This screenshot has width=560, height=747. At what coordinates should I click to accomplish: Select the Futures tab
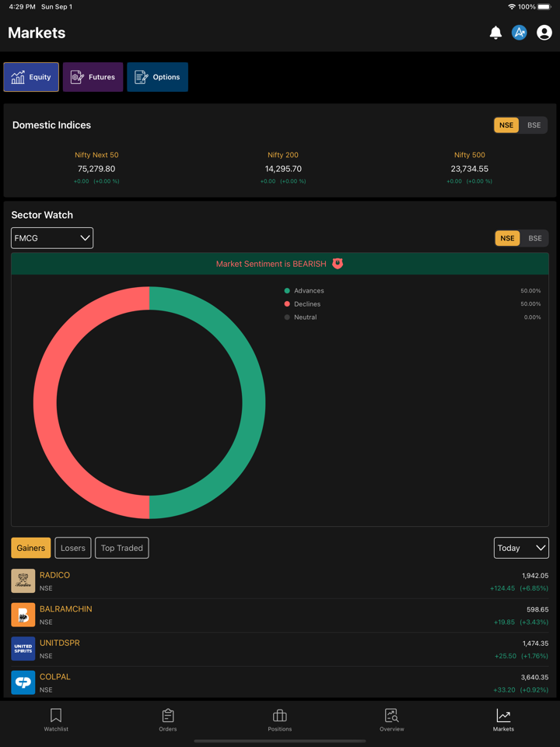pos(93,77)
